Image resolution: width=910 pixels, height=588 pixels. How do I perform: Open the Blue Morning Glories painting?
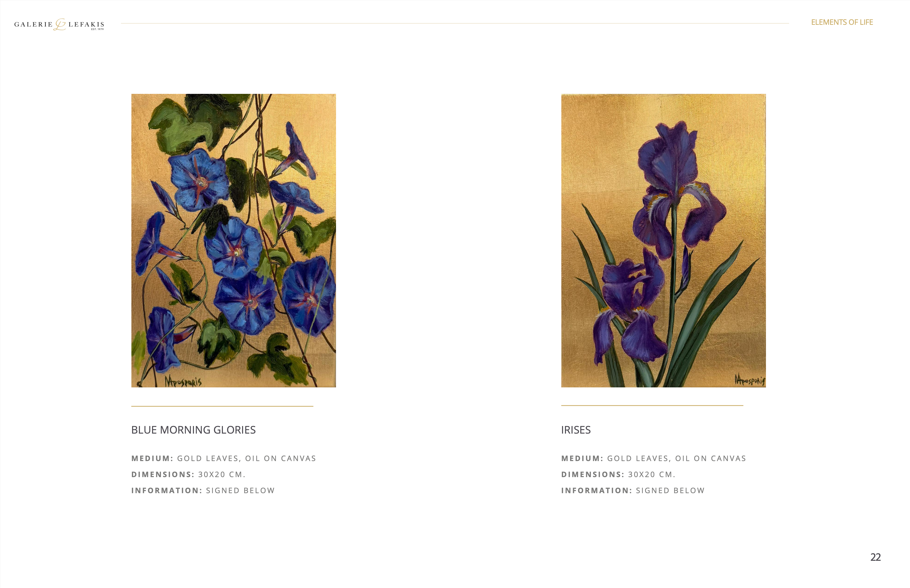pos(234,241)
